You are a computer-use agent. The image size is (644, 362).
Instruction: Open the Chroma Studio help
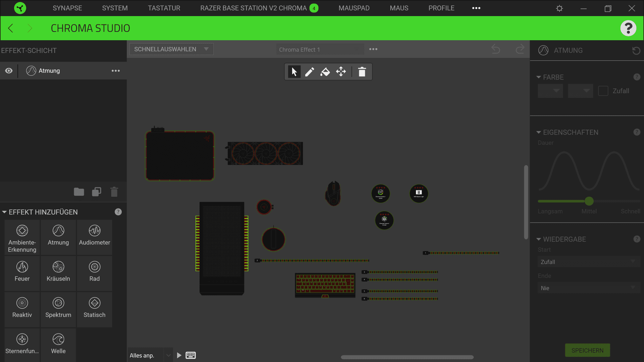tap(628, 28)
